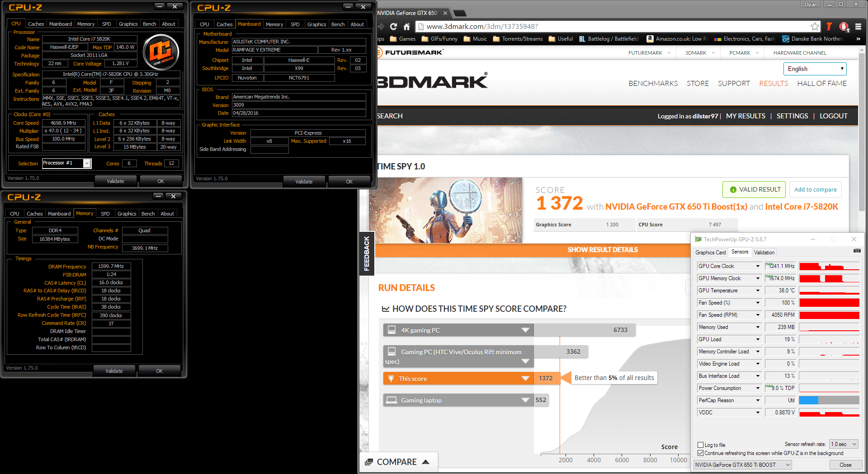
Task: Toggle continue refreshing GPU-Z in background
Action: [x=700, y=453]
